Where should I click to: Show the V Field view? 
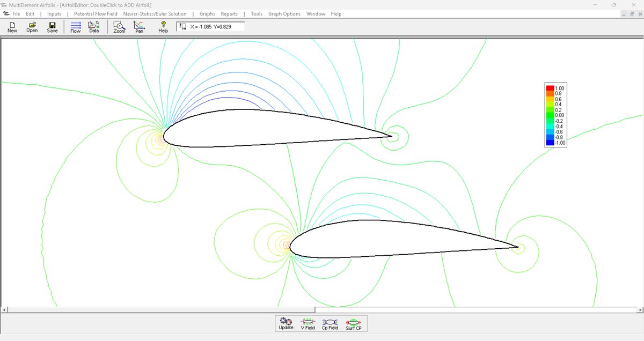click(308, 324)
